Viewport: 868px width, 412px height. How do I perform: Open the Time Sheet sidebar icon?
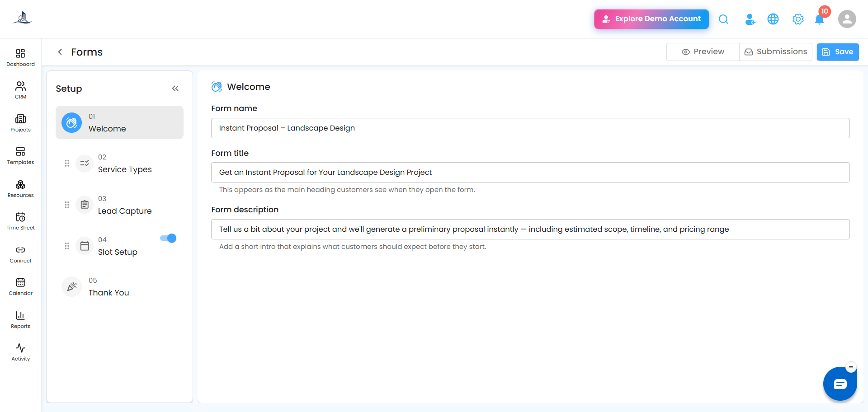pos(20,221)
